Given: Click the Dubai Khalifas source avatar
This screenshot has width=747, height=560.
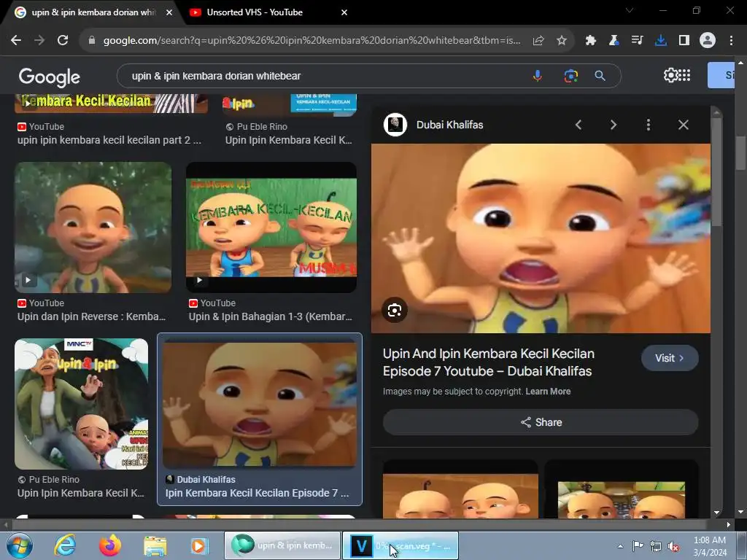Looking at the screenshot, I should 395,125.
